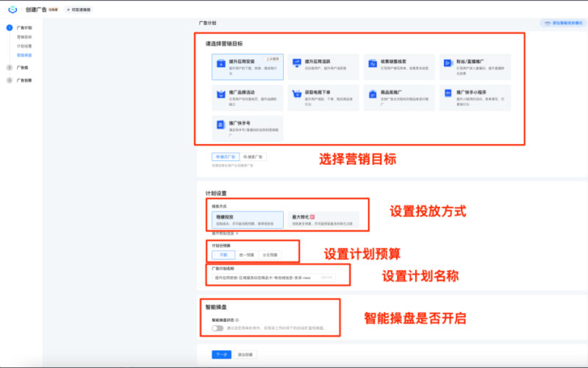Image resolution: width=588 pixels, height=368 pixels.
Task: Toggle the 智能操盘状态 switch on
Action: click(218, 328)
